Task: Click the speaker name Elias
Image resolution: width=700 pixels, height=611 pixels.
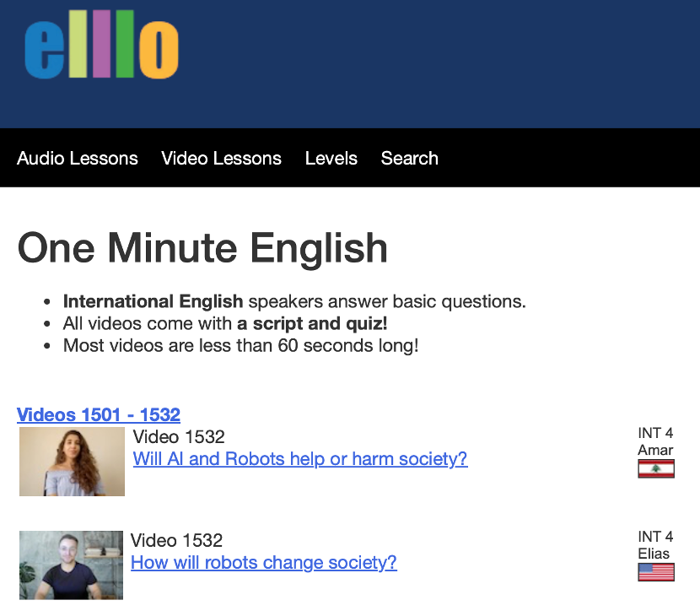Action: point(654,554)
